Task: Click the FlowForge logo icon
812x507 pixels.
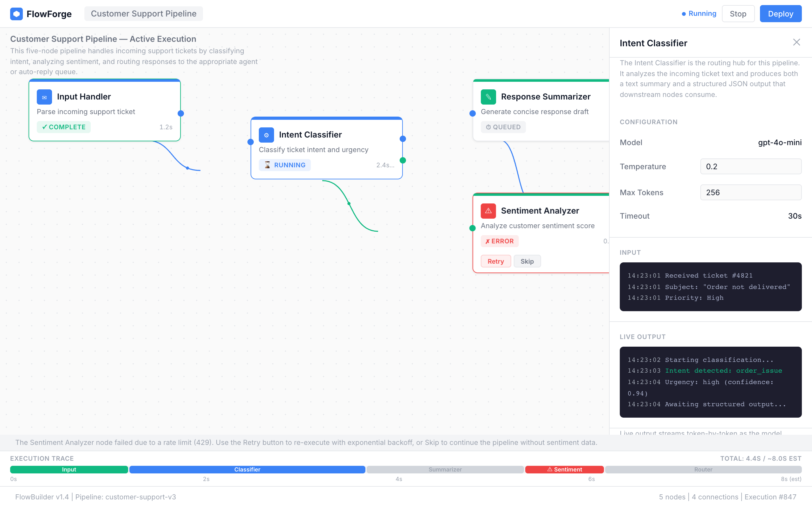Action: tap(16, 14)
